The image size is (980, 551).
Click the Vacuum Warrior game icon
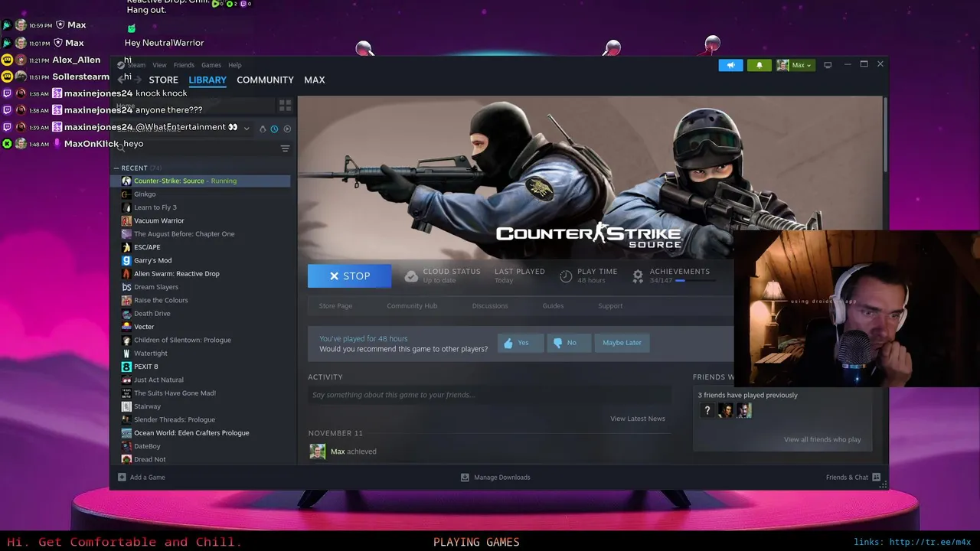126,220
